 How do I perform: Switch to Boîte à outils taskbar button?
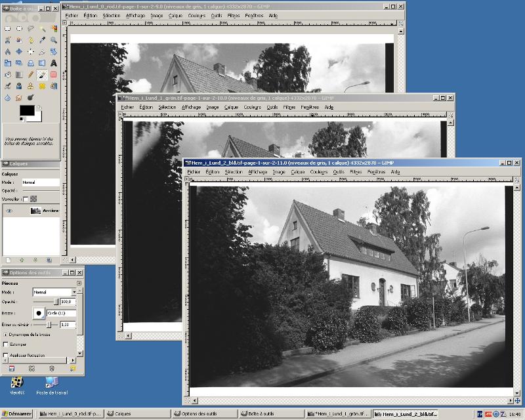coord(271,414)
